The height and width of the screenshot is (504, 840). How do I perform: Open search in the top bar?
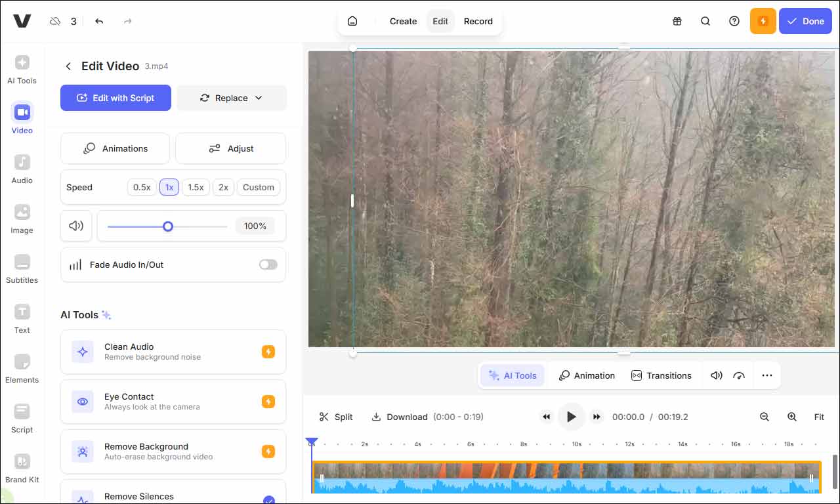point(705,21)
